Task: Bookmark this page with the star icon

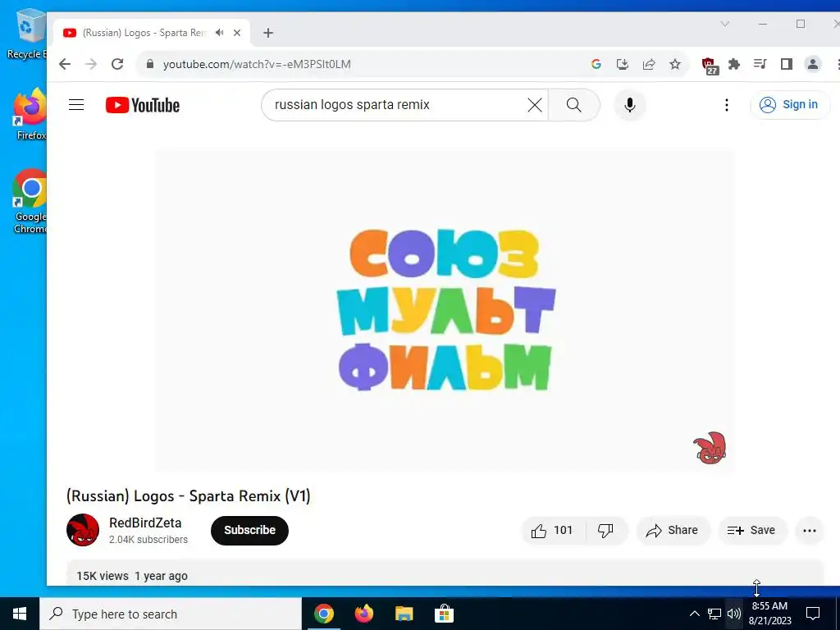Action: coord(675,64)
